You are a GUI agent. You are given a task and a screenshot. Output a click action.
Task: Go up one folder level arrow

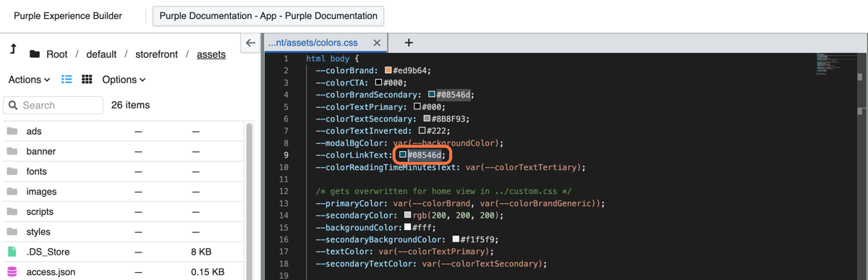(13, 50)
